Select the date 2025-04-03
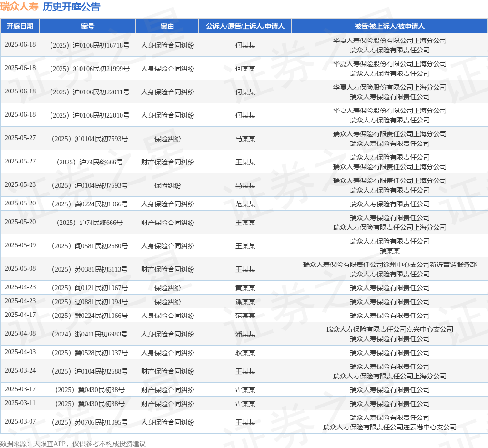Viewport: 488px width, 448px height. (x=20, y=352)
